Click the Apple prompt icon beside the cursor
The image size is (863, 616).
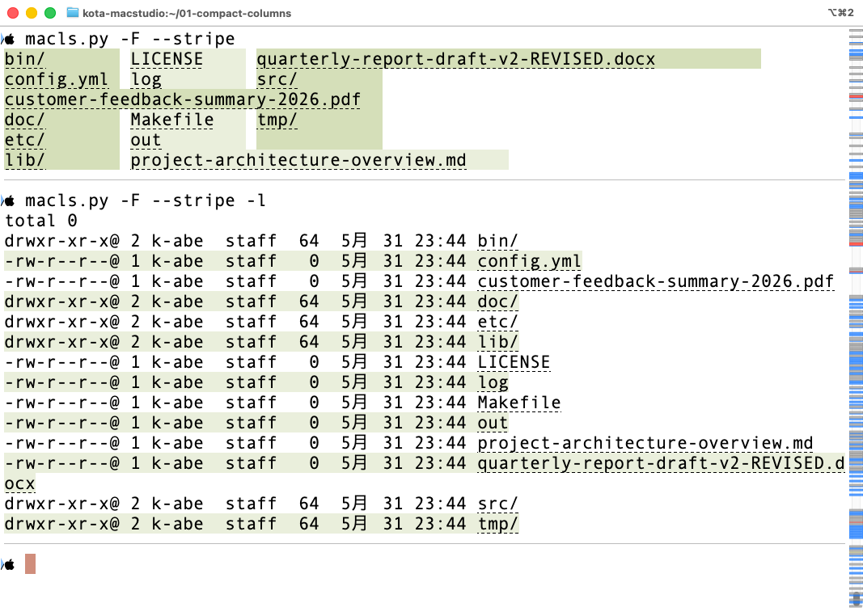click(x=10, y=565)
